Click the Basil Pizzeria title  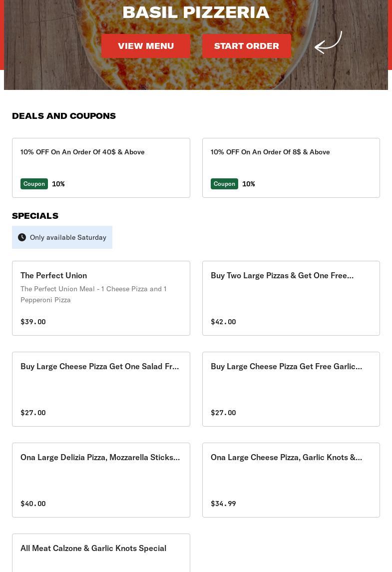(x=196, y=12)
